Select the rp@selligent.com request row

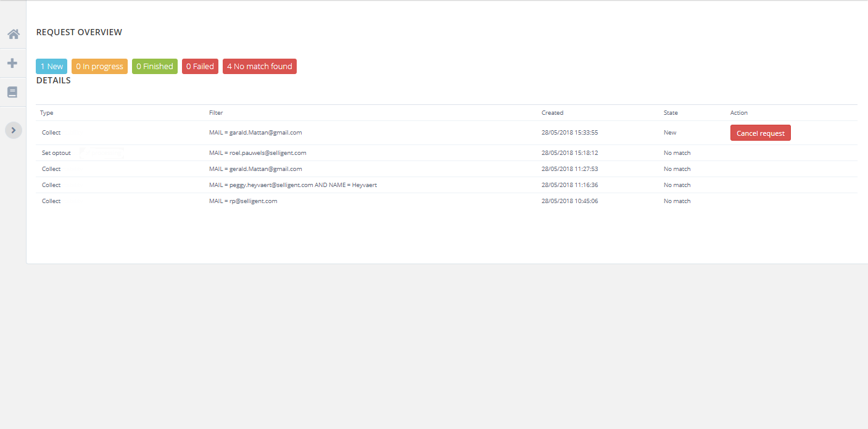[243, 201]
